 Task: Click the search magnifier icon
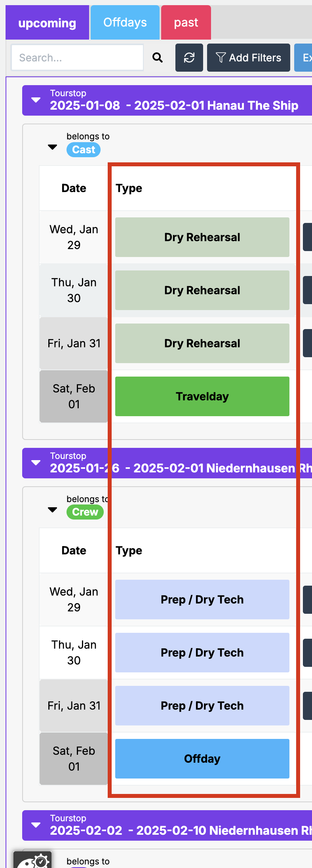click(157, 57)
